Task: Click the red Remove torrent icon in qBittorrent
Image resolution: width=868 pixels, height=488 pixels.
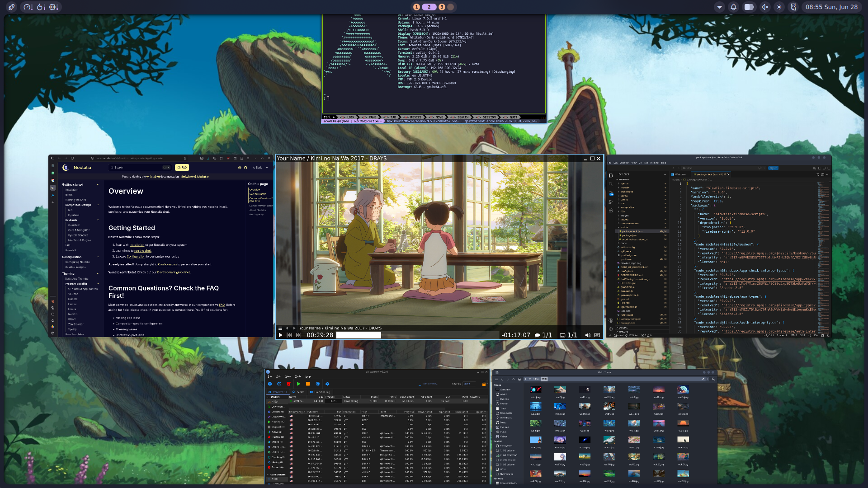Action: [288, 384]
